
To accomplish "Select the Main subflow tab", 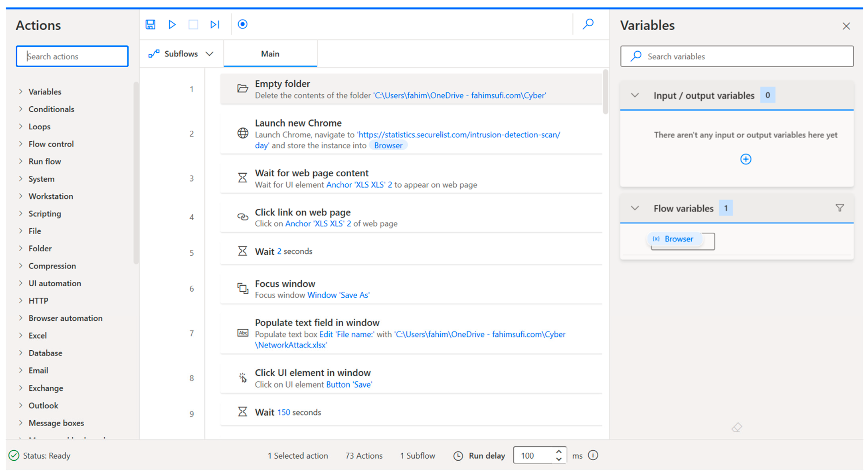I will 270,54.
